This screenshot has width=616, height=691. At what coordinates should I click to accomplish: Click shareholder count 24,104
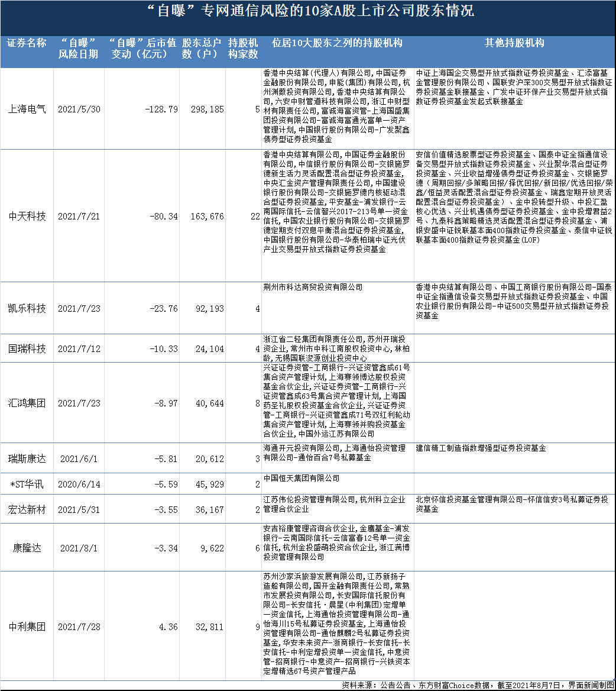[x=210, y=348]
